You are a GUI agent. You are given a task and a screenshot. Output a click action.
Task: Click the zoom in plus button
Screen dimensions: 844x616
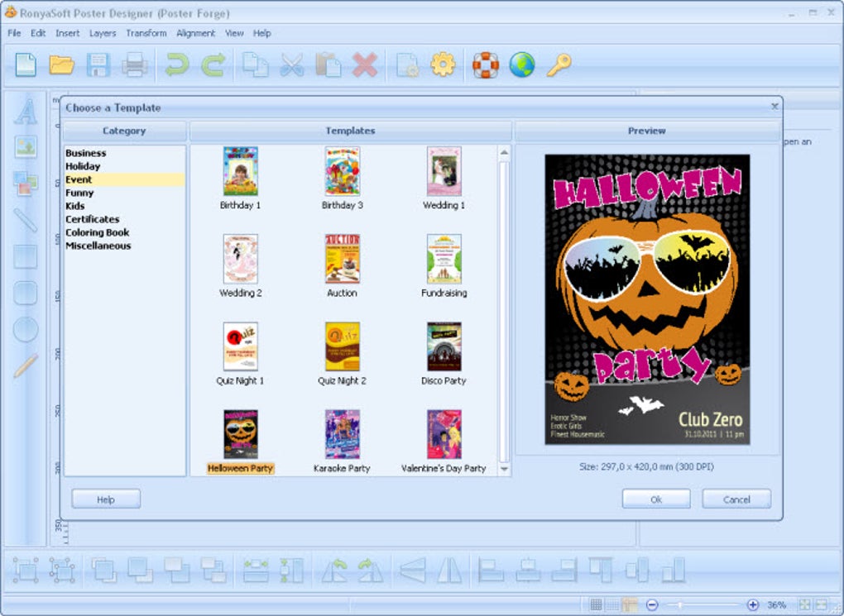click(x=753, y=604)
